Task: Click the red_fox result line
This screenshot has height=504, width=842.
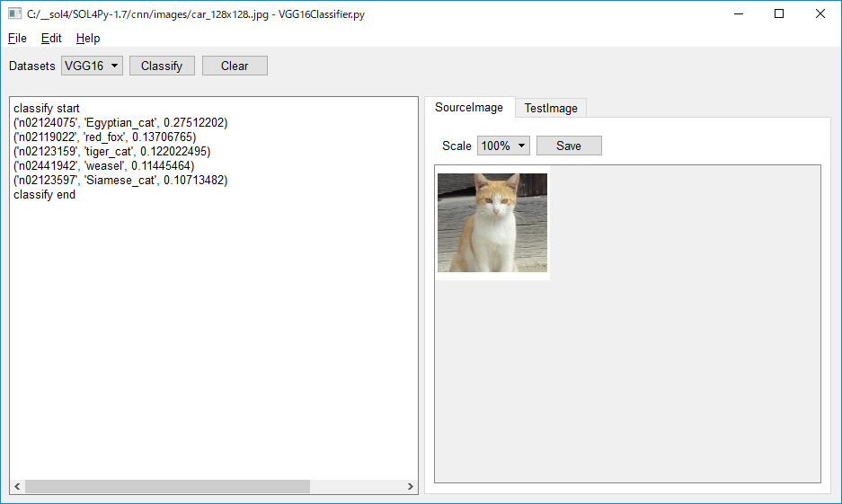Action: coord(105,137)
